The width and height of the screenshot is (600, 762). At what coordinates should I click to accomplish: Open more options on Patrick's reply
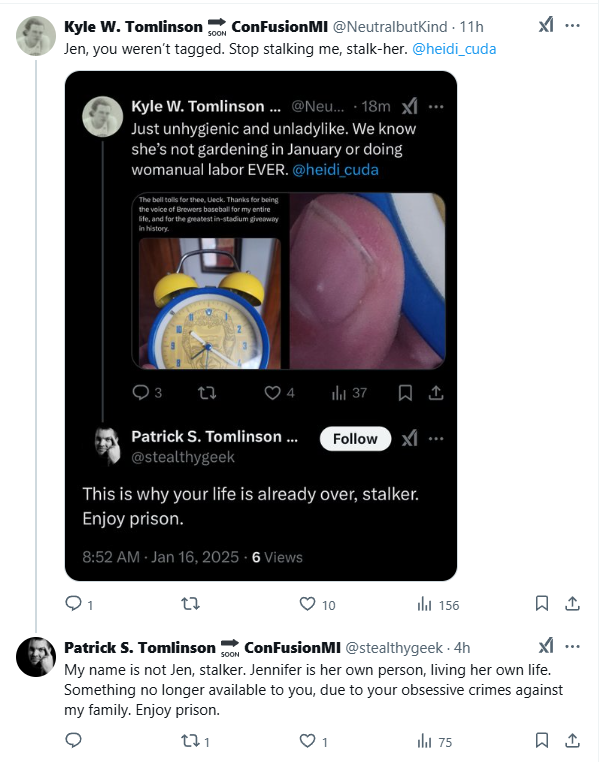coord(573,647)
